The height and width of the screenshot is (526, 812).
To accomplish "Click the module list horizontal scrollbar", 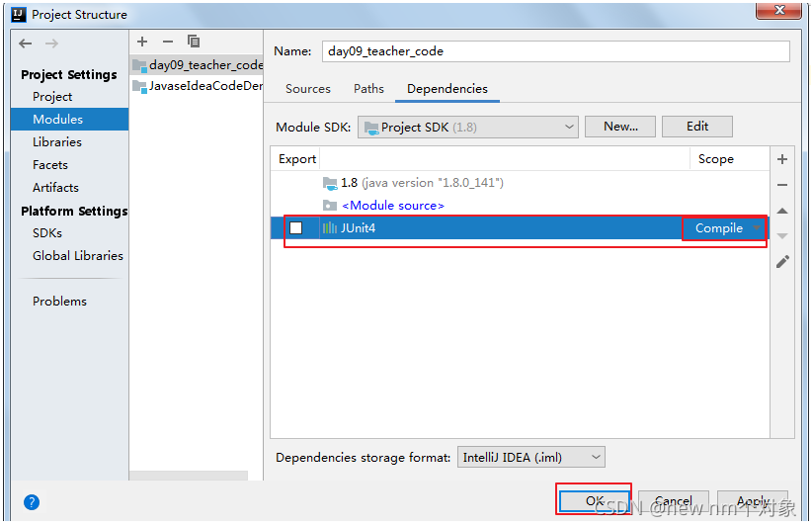I will (x=189, y=476).
